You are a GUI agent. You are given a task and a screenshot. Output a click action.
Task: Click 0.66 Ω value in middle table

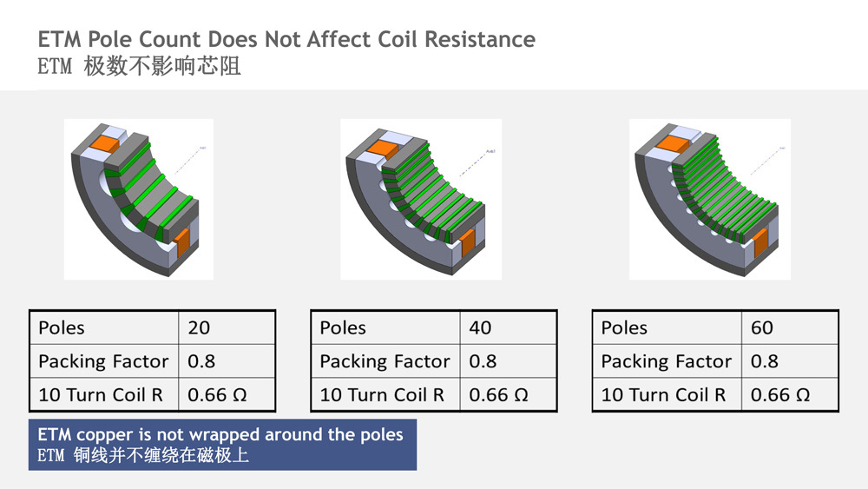tap(498, 395)
